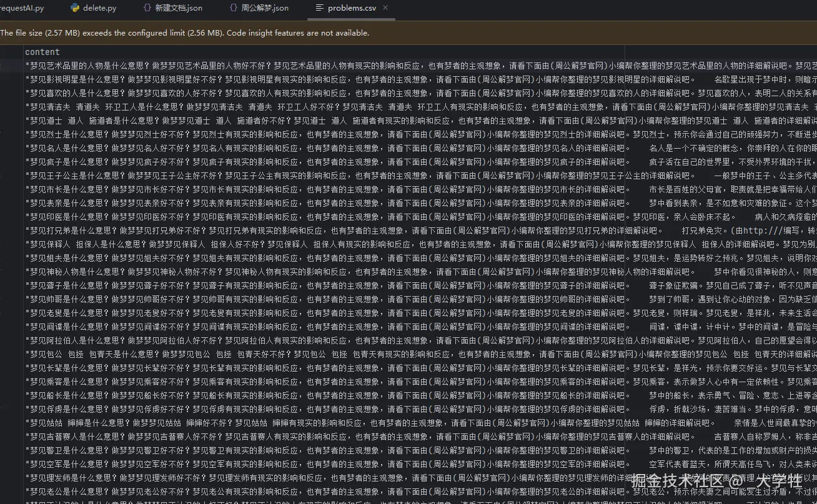Click the line starting 梦见帅哥是什么意思

pyautogui.click(x=421, y=299)
